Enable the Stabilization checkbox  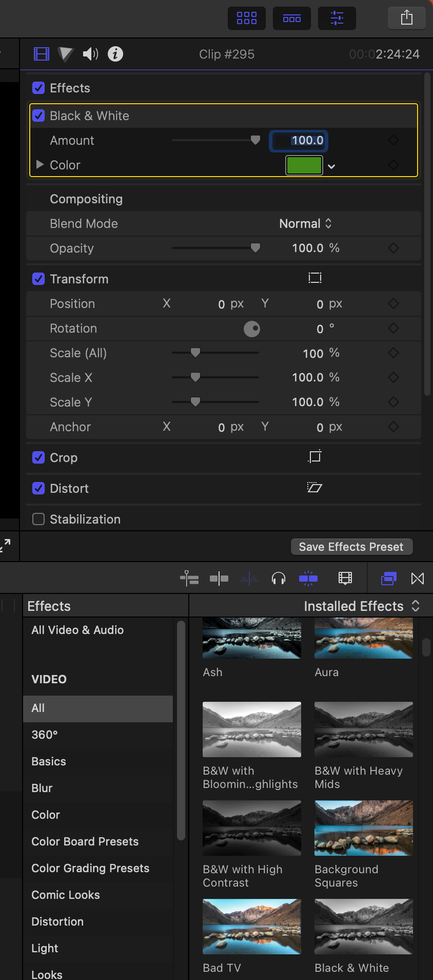pyautogui.click(x=38, y=519)
